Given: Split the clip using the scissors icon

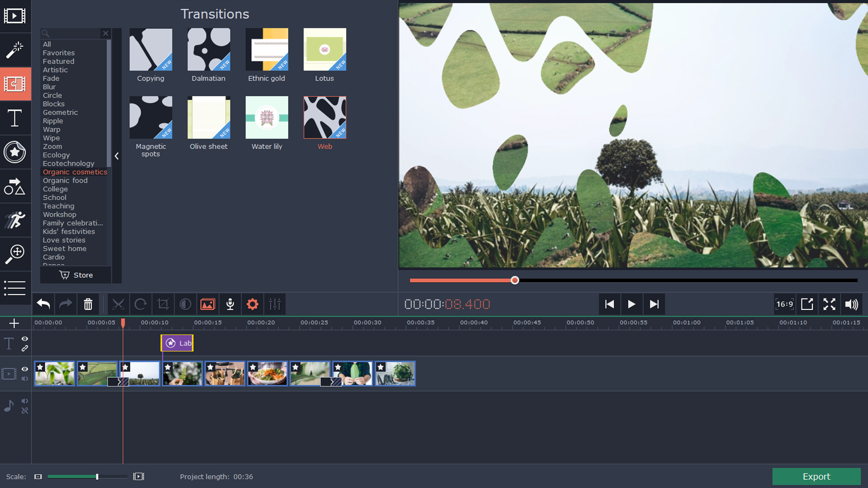Looking at the screenshot, I should click(118, 304).
